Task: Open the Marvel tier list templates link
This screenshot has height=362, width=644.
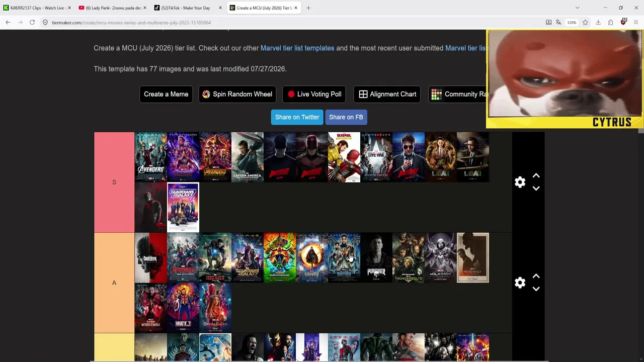Action: 297,48
